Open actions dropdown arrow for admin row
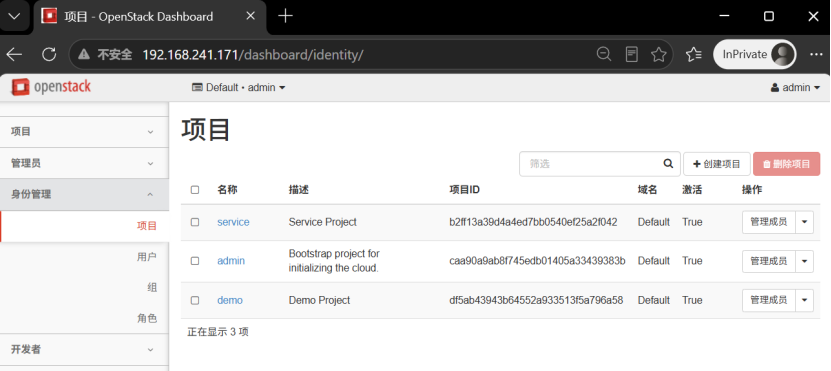Image resolution: width=831 pixels, height=371 pixels. (x=805, y=261)
